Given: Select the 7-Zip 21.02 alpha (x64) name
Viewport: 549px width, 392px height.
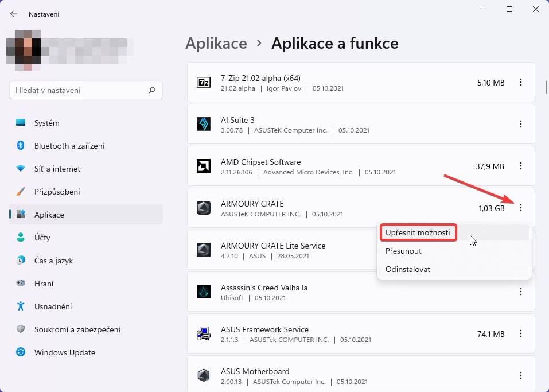Looking at the screenshot, I should [260, 78].
